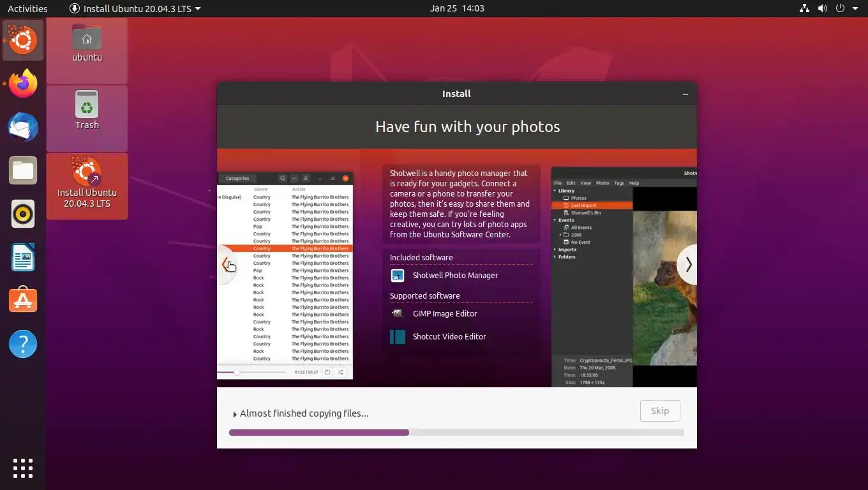
Task: Show Applications grid
Action: [x=23, y=468]
